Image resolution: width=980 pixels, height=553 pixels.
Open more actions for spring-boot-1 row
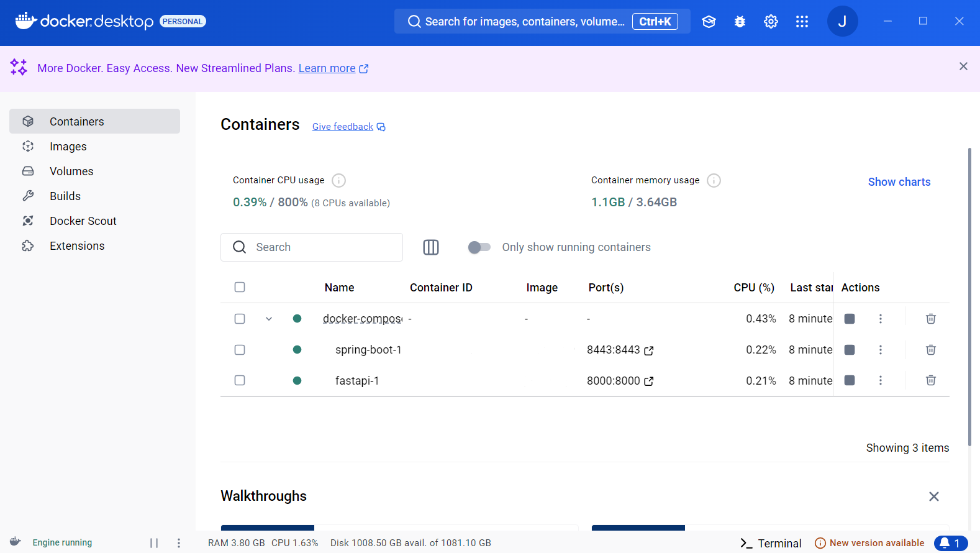880,350
